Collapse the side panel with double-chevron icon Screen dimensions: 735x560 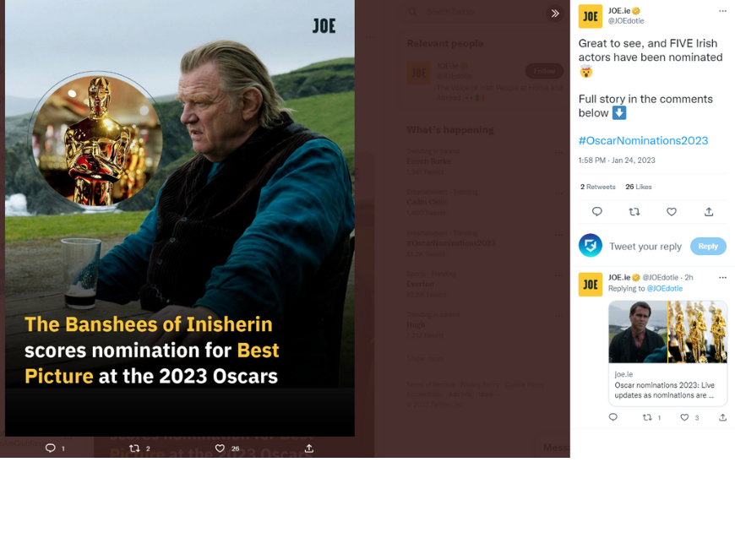tap(555, 14)
